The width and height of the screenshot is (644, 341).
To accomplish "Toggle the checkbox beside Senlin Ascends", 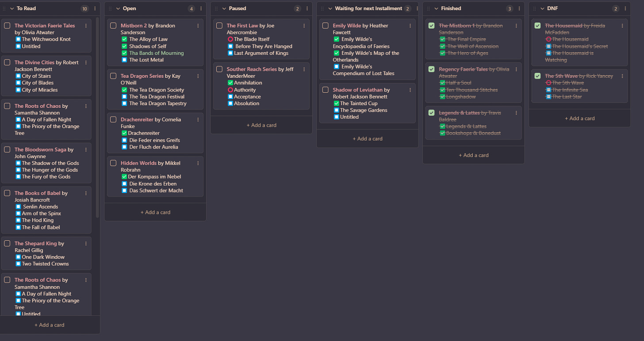I will (x=18, y=207).
